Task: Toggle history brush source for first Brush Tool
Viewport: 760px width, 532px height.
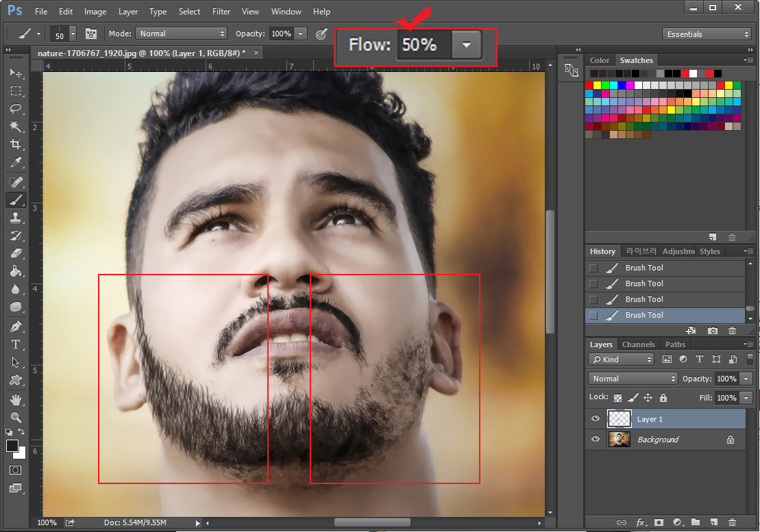Action: (593, 268)
